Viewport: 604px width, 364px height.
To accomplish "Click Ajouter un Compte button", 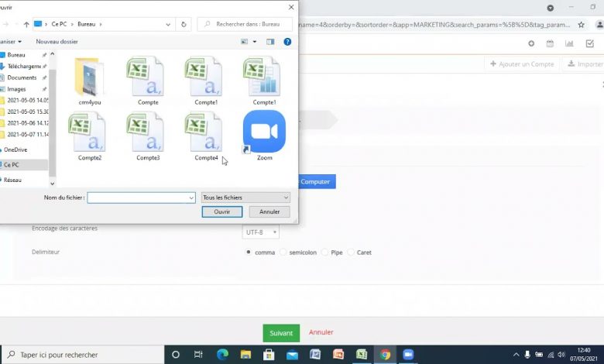I will click(x=522, y=64).
